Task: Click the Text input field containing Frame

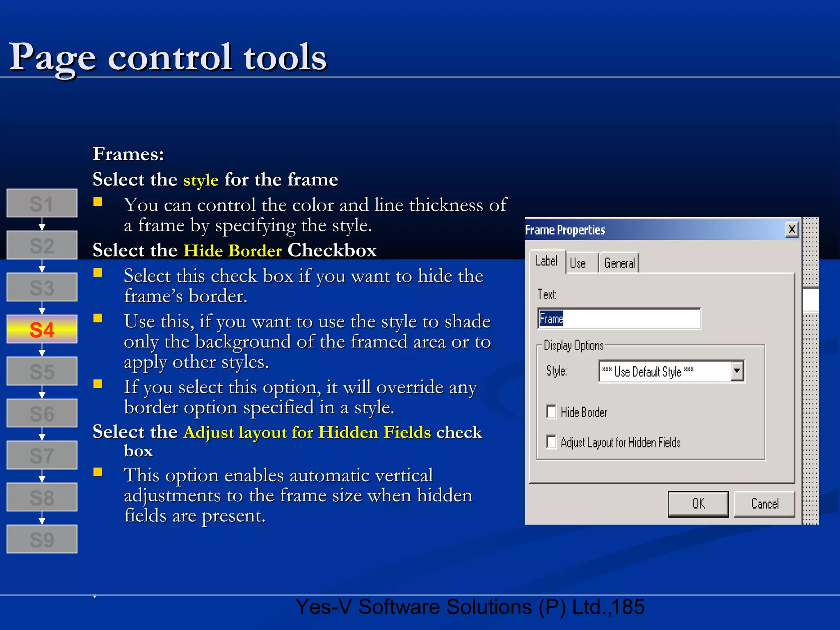Action: click(619, 319)
